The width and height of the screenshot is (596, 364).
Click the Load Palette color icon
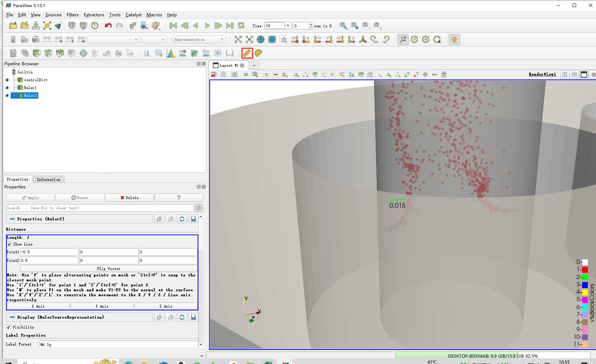point(156,26)
